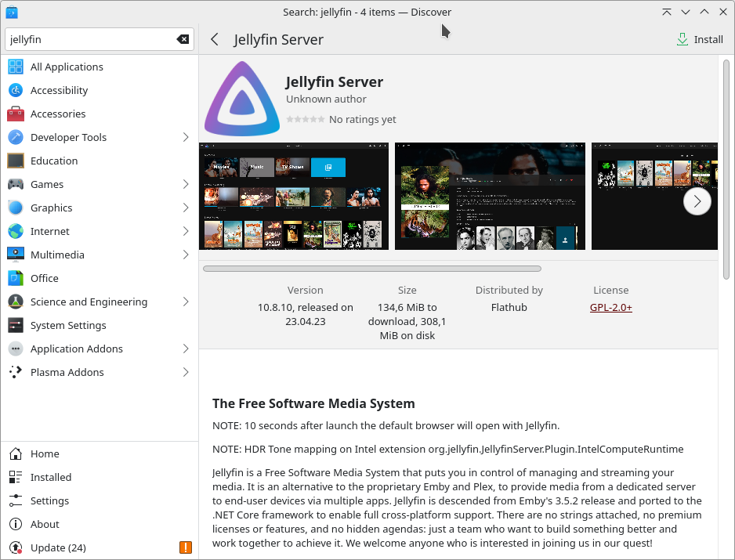Select the Multimedia category icon
The image size is (735, 560).
tap(16, 255)
